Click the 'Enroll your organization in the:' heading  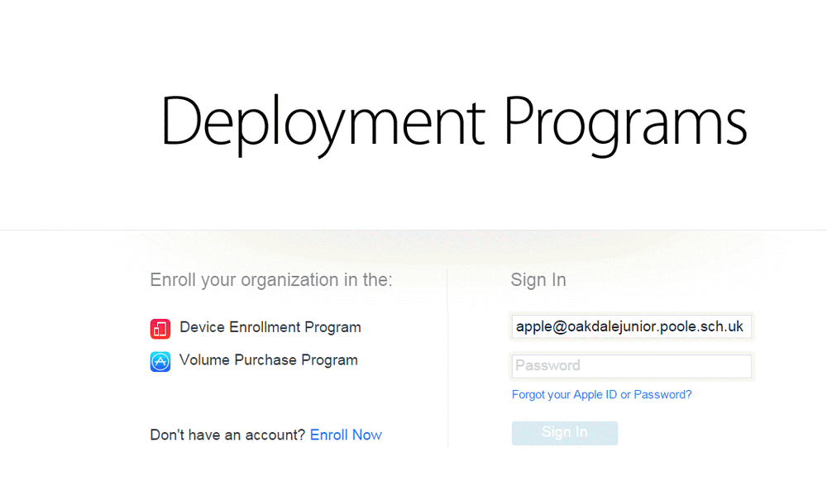(x=271, y=280)
